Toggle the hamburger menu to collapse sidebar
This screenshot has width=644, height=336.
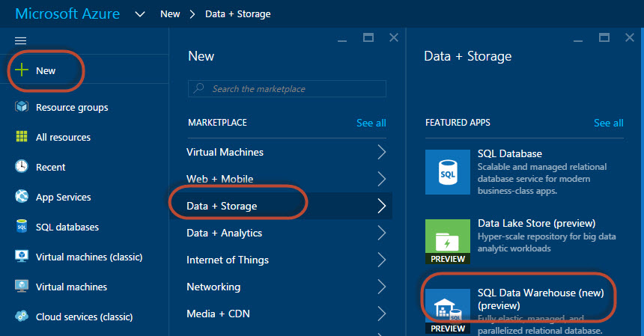click(20, 40)
